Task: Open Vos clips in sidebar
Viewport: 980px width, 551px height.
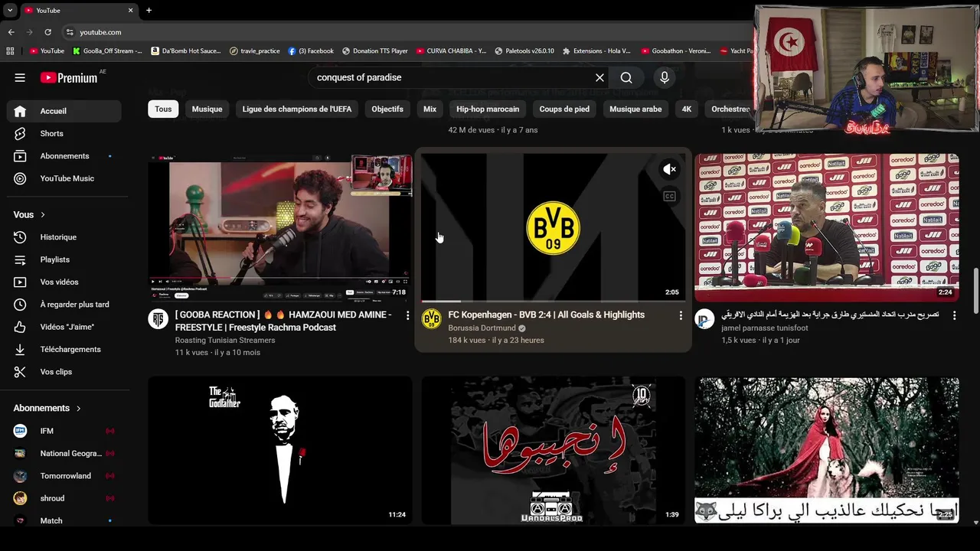Action: tap(64, 372)
